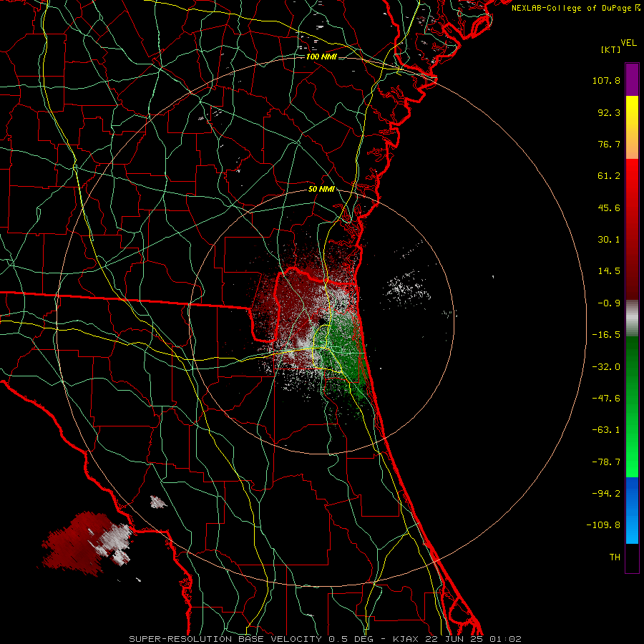The height and width of the screenshot is (644, 644).
Task: Select the -78.7 velocity scale value
Action: pos(606,462)
